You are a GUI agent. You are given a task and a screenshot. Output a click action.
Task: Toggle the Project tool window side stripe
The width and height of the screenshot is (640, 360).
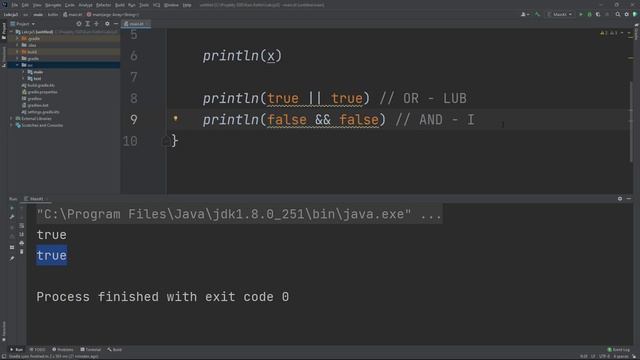(4, 31)
